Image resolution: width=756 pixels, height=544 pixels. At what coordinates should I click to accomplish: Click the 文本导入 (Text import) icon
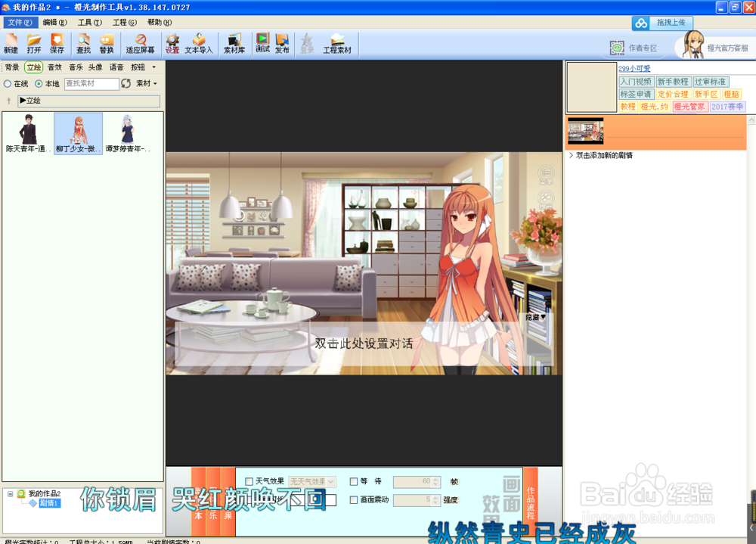199,43
